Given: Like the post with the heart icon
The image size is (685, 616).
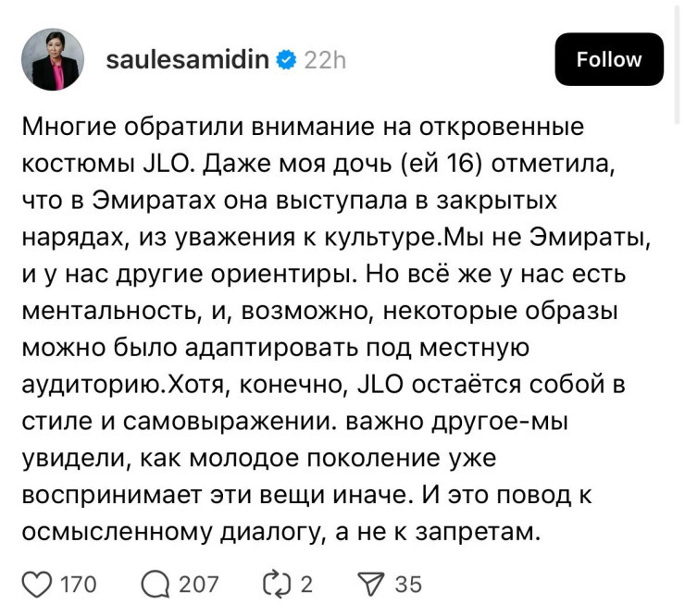Looking at the screenshot, I should point(35,584).
